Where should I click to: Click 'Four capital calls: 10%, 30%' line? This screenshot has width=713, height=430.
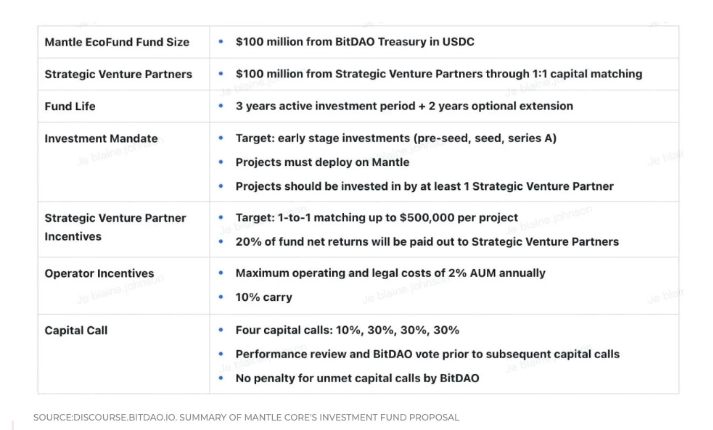tap(347, 330)
